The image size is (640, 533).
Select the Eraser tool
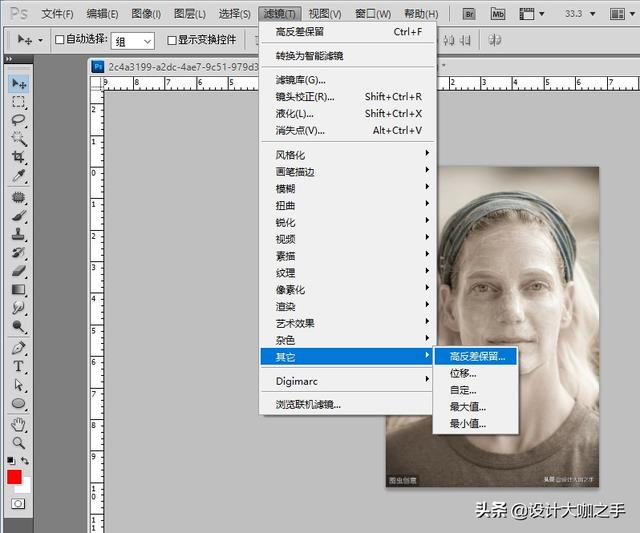pyautogui.click(x=18, y=271)
